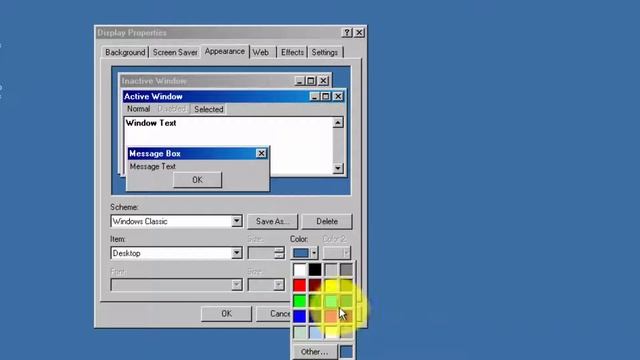Screen dimensions: 640x360
Task: Click OK button in Message Box preview
Action: [x=198, y=180]
